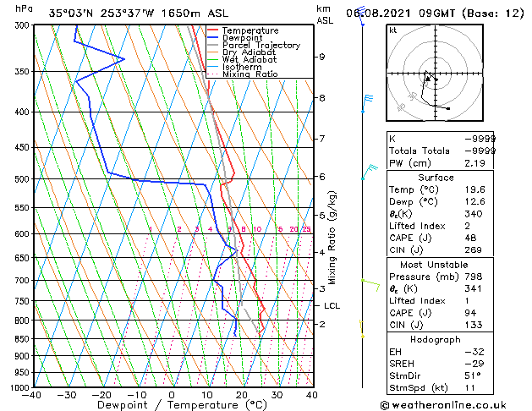532x411 pixels.
Task: Click the green wind barb at 700 hPa
Action: point(370,285)
